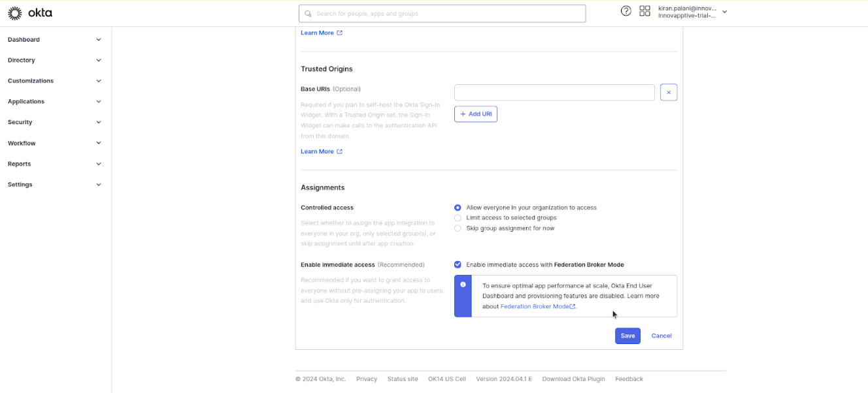The image size is (868, 393).
Task: Click the Add URI button
Action: coord(476,114)
